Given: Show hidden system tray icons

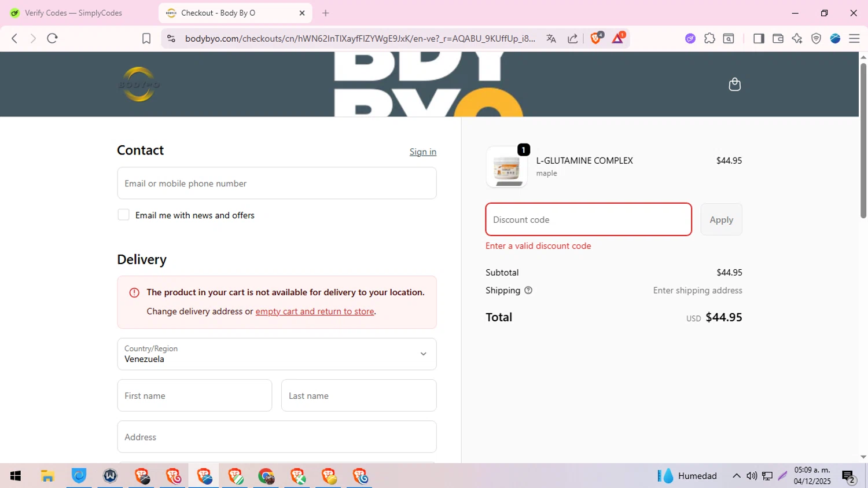Looking at the screenshot, I should click(x=736, y=476).
